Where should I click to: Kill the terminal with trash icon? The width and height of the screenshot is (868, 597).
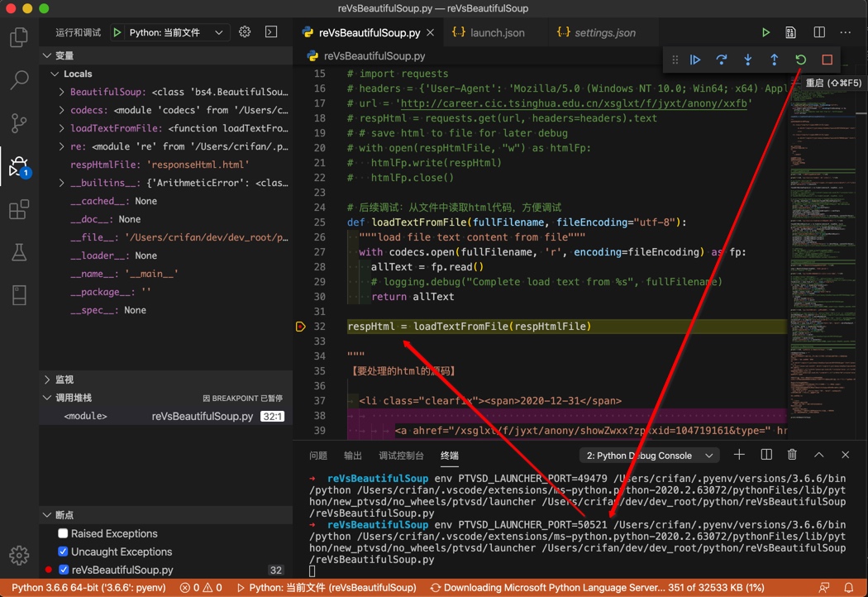point(792,456)
